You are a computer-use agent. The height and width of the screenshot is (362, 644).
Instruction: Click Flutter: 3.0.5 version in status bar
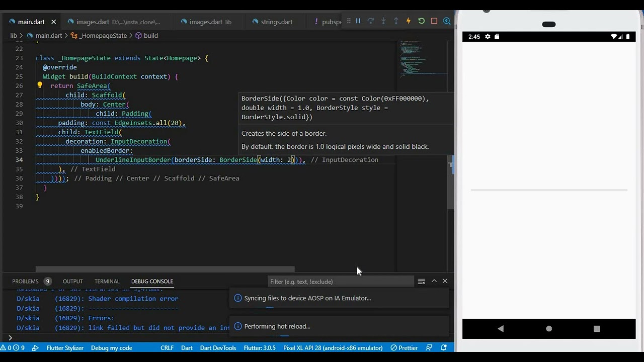[260, 348]
